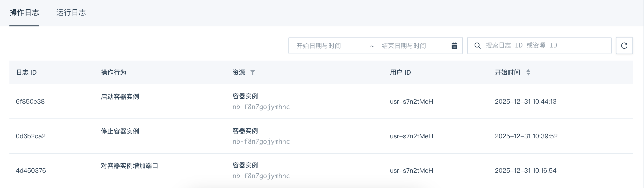Select log row ID 6f850e38
The height and width of the screenshot is (188, 644).
30,102
